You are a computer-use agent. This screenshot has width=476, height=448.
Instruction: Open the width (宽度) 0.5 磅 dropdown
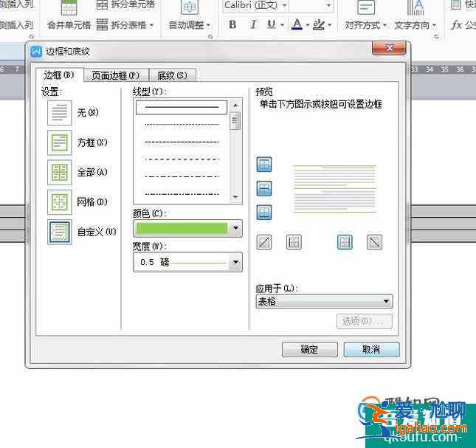point(235,262)
